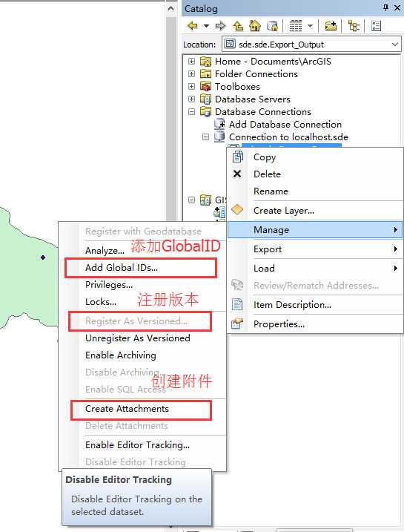Click the Item Description document icon
The width and height of the screenshot is (404, 532).
pos(237,304)
